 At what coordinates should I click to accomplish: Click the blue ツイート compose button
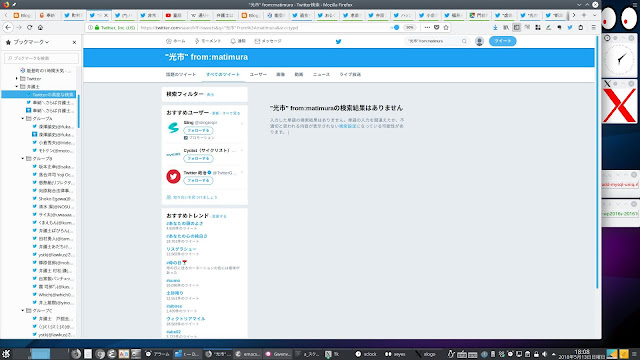[502, 41]
